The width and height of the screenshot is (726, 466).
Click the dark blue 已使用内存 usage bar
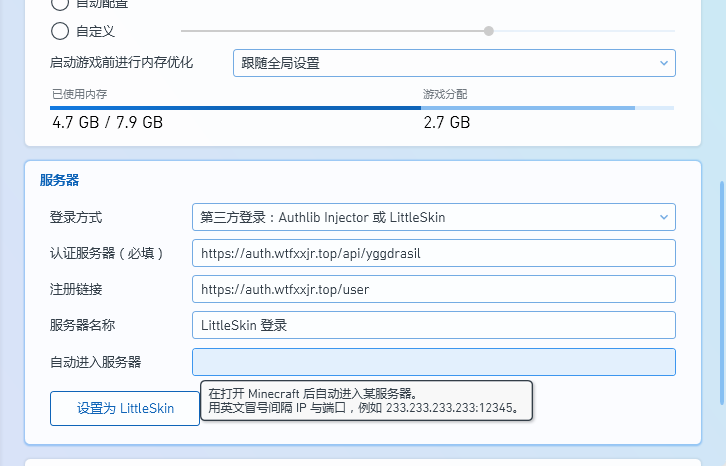coord(236,108)
